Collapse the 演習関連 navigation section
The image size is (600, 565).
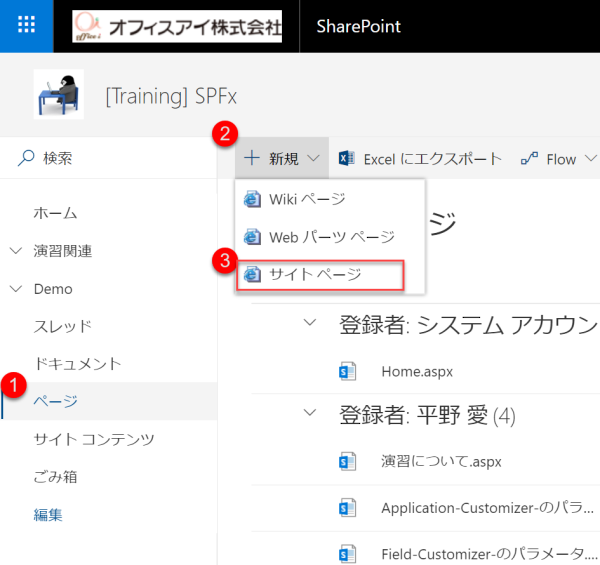[x=16, y=251]
